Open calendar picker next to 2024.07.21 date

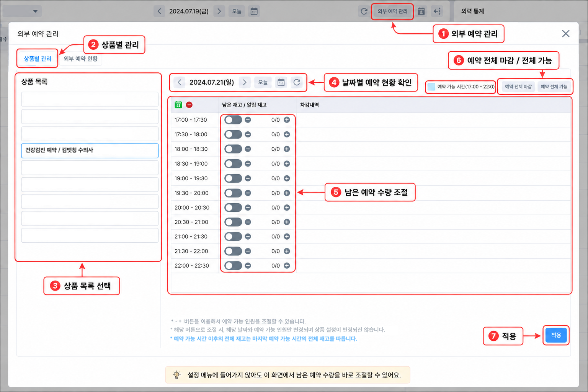point(281,82)
